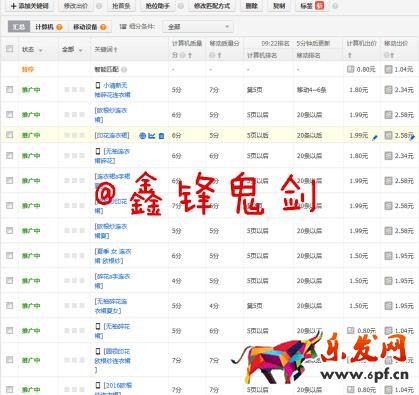Screen dimensions: 419x395
Task: Click the 修改出价 button
Action: [x=76, y=6]
